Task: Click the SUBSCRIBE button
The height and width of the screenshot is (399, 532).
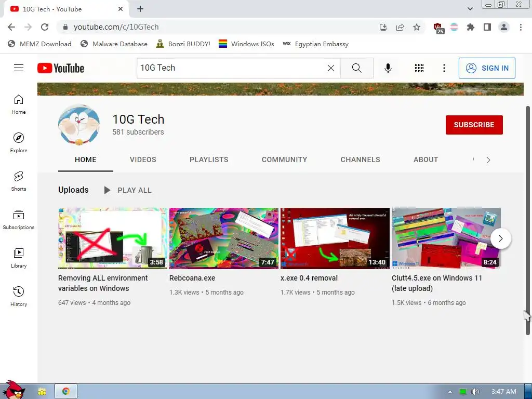Action: click(x=474, y=125)
